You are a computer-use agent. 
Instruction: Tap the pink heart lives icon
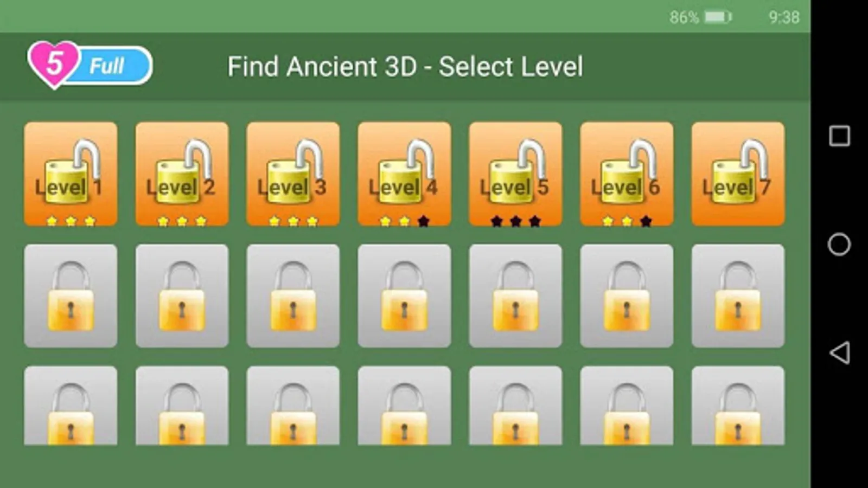point(54,64)
